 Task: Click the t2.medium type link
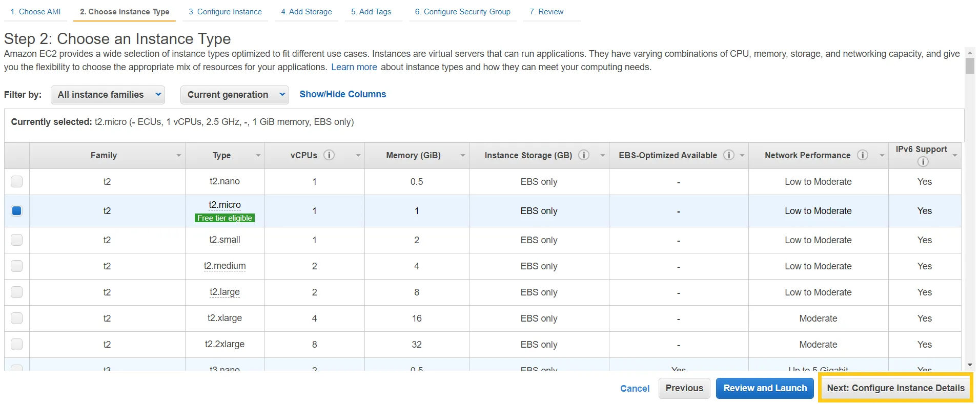tap(224, 266)
